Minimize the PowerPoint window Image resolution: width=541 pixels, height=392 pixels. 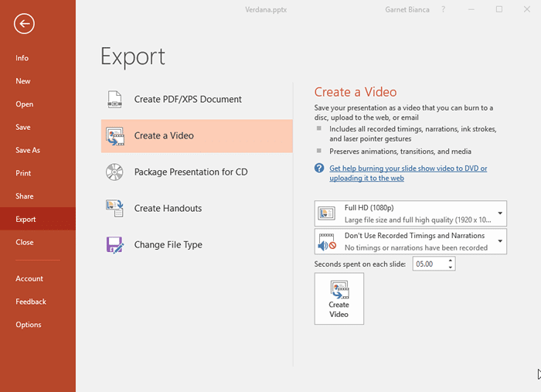pos(471,9)
